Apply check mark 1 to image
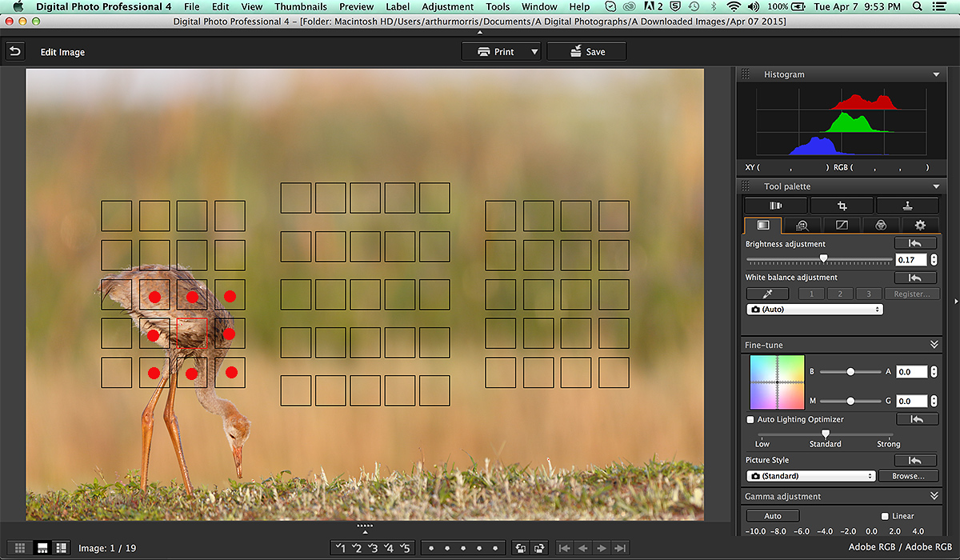Image resolution: width=960 pixels, height=560 pixels. 340,548
